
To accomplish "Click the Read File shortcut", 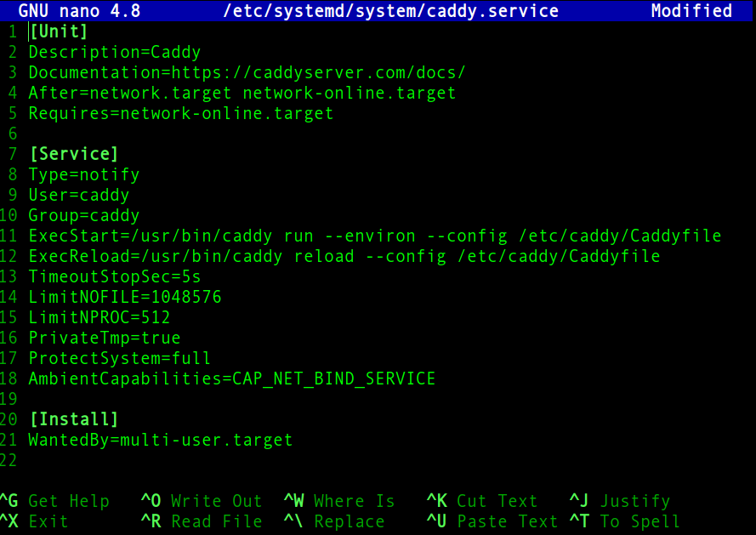I will coord(217,521).
